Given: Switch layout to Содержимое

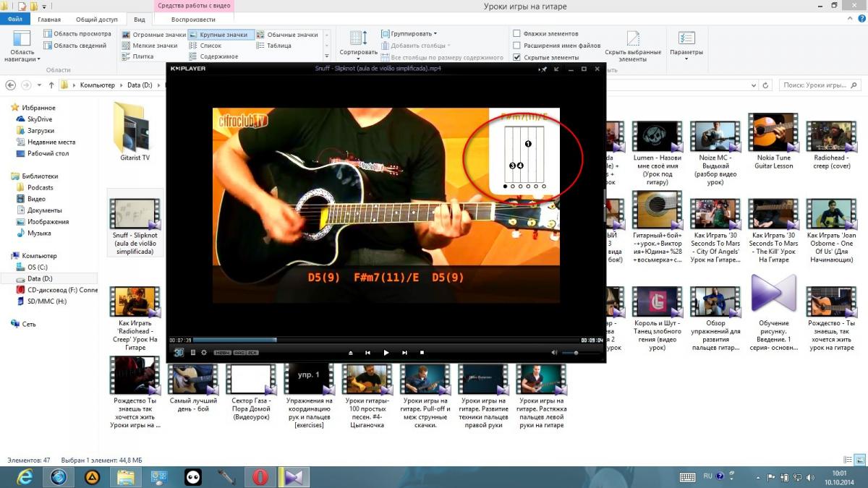Looking at the screenshot, I should 213,56.
